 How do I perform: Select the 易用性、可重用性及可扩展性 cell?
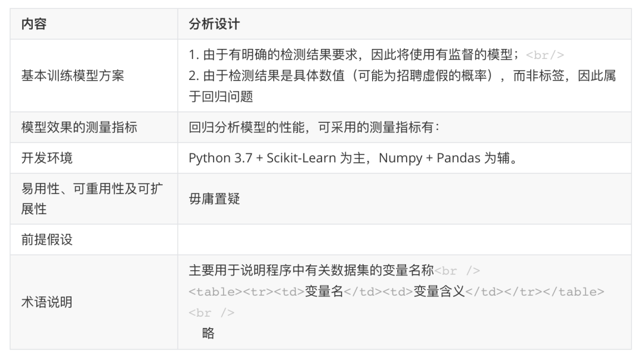pyautogui.click(x=91, y=199)
